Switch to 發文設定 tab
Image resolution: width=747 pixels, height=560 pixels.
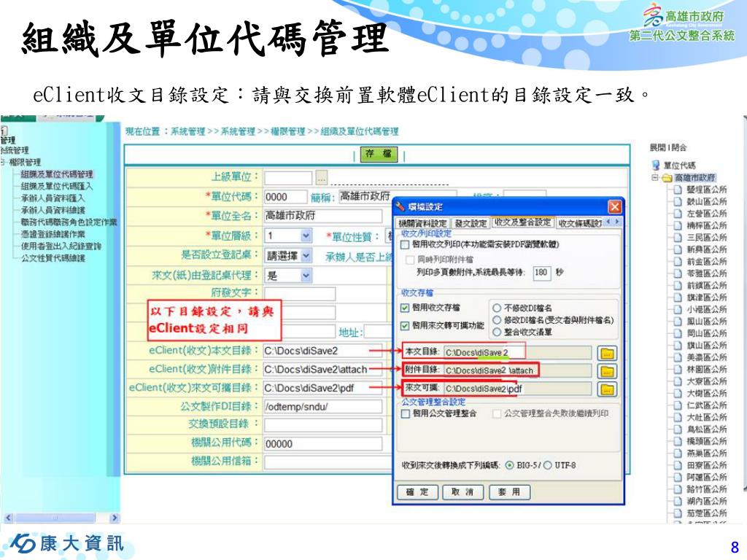pos(471,223)
